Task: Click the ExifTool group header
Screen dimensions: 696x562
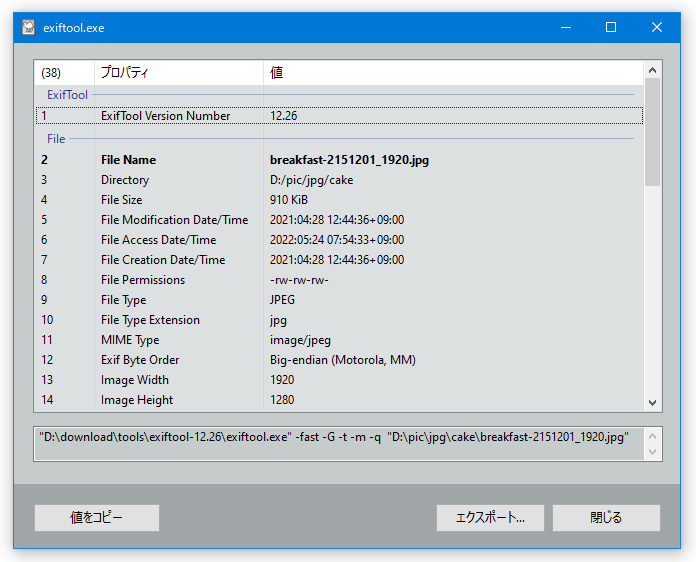Action: (x=67, y=95)
